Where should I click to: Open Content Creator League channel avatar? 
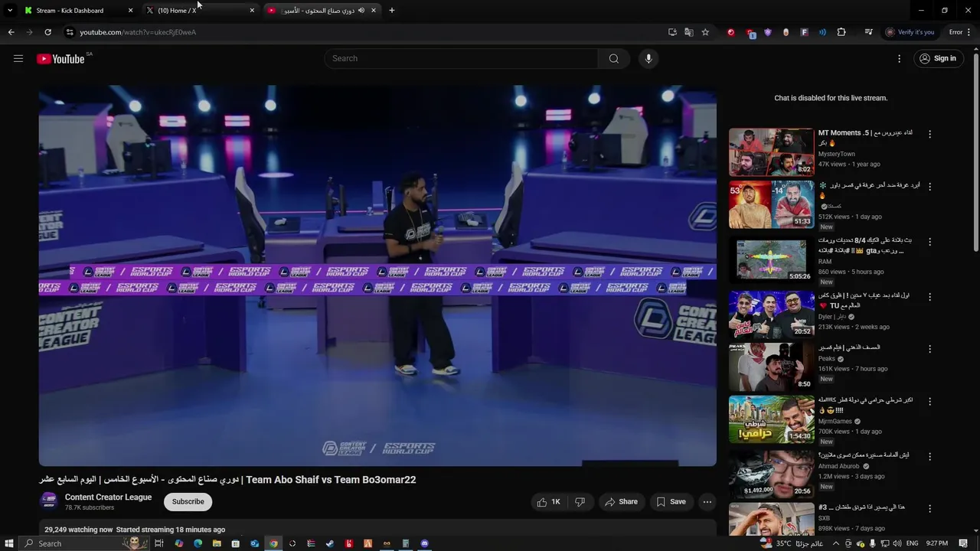coord(49,501)
